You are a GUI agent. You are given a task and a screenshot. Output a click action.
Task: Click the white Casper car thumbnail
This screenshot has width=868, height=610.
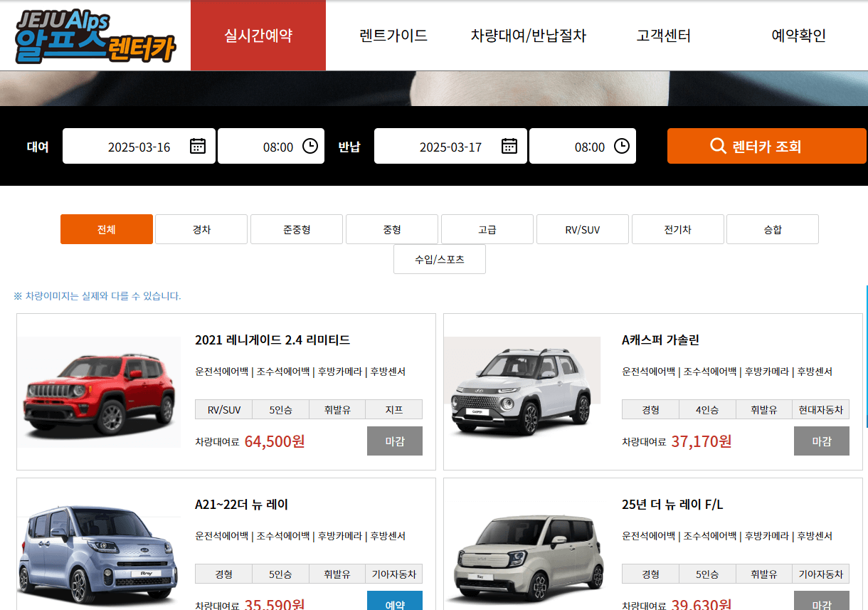point(522,392)
